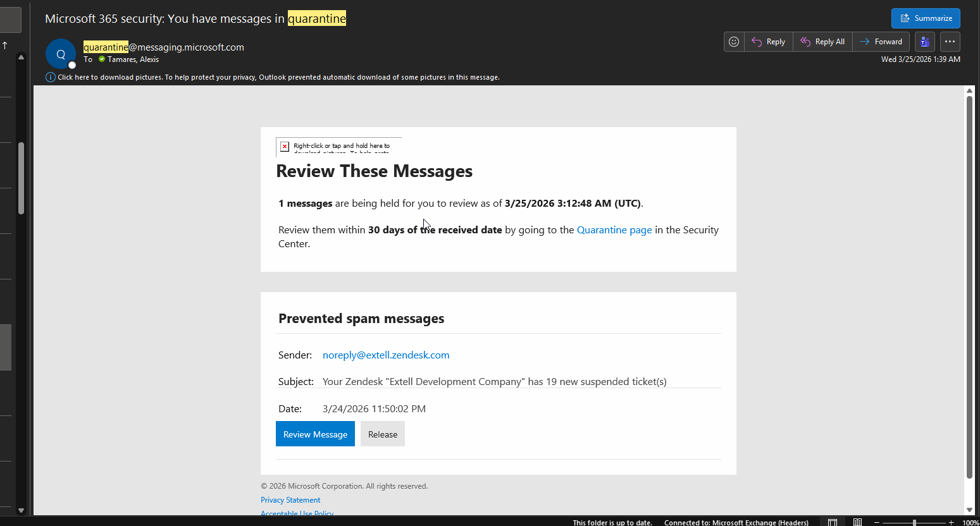Click the sender avatar with letter Q
980x526 pixels.
pyautogui.click(x=61, y=54)
